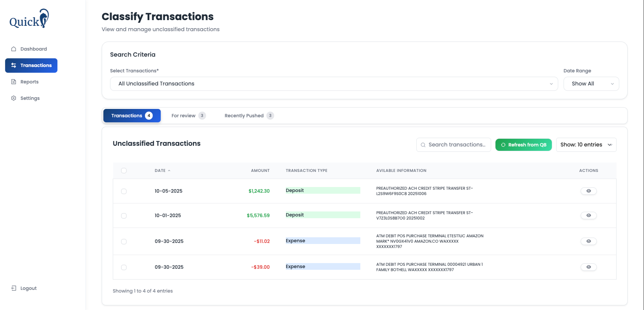Click the Expense tag on -$39.00 row

click(x=296, y=267)
